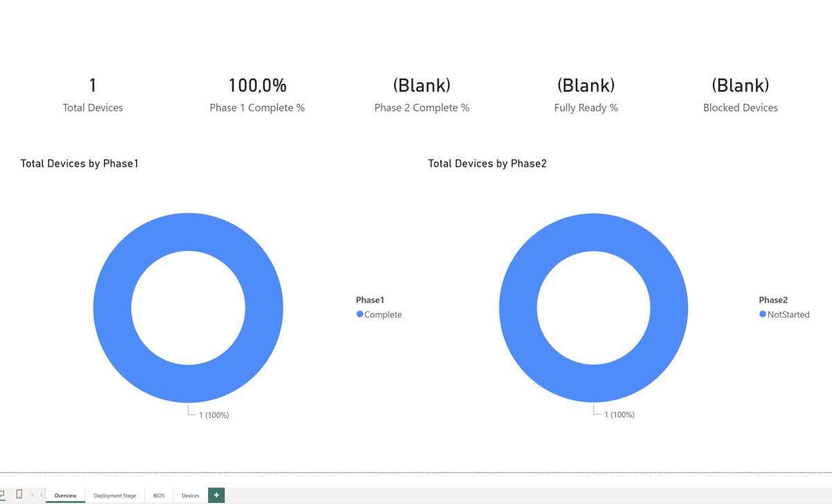The image size is (832, 504).
Task: Click the Phase2 legend heading
Action: click(773, 300)
